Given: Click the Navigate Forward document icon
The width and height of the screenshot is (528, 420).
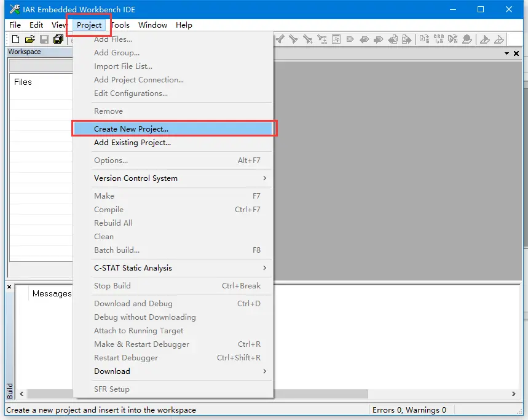Looking at the screenshot, I should pyautogui.click(x=406, y=39).
